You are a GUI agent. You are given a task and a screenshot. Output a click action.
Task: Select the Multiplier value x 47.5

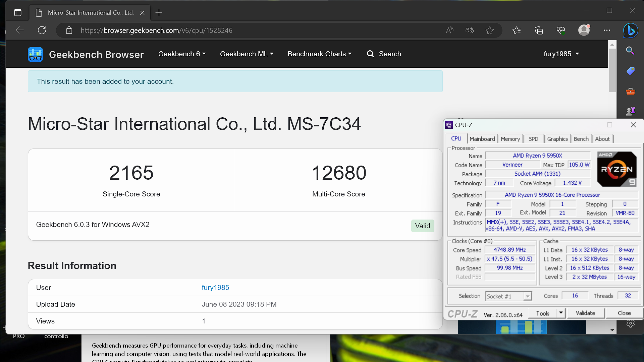tap(510, 259)
